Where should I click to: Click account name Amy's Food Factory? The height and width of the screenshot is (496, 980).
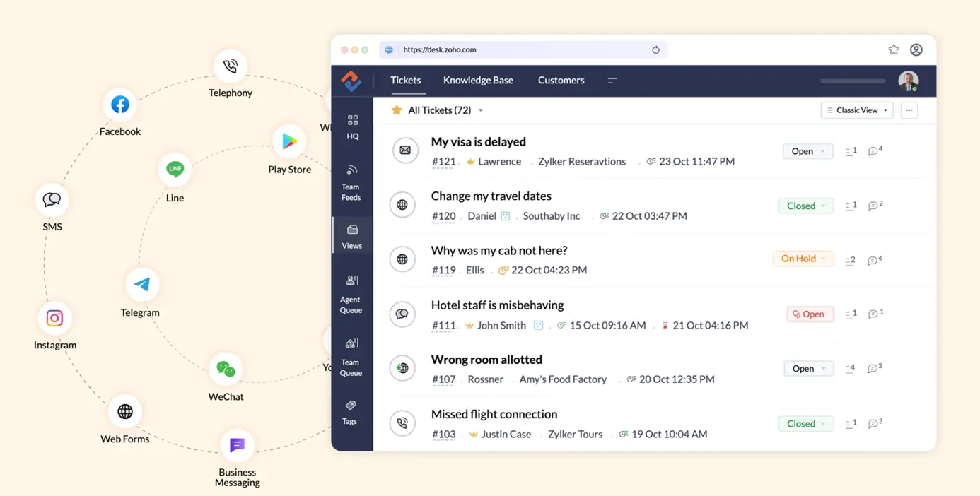tap(563, 379)
